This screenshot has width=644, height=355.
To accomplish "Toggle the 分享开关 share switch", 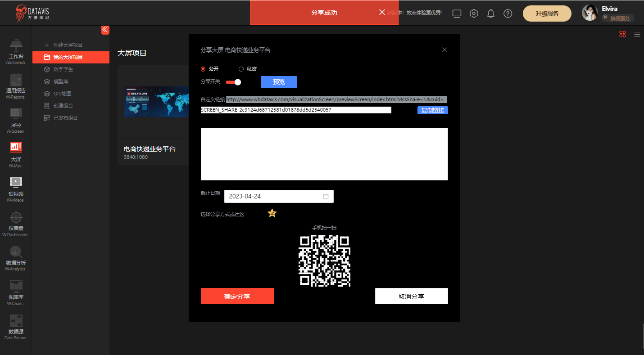I will click(x=234, y=82).
